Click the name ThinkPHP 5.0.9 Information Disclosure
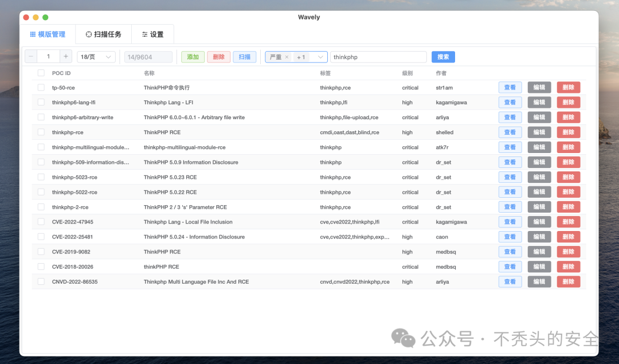The image size is (619, 364). coord(191,162)
